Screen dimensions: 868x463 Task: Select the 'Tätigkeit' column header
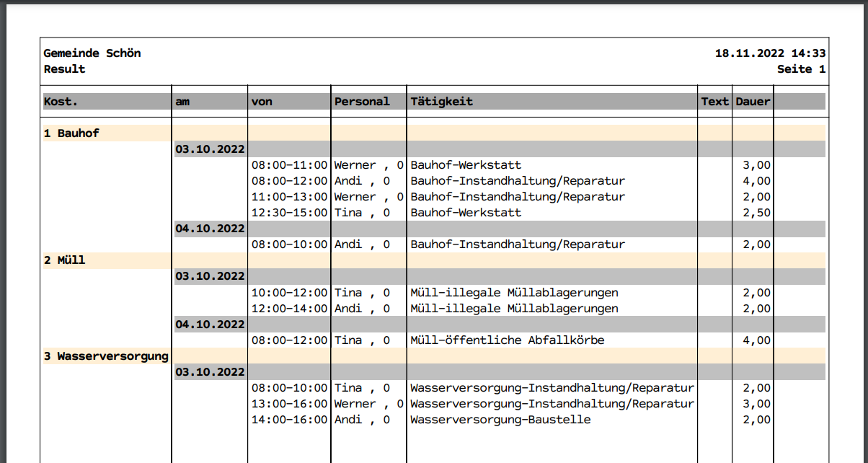point(441,102)
